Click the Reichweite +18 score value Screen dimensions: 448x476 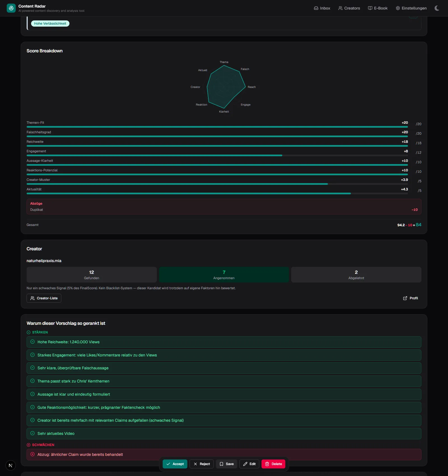(405, 142)
